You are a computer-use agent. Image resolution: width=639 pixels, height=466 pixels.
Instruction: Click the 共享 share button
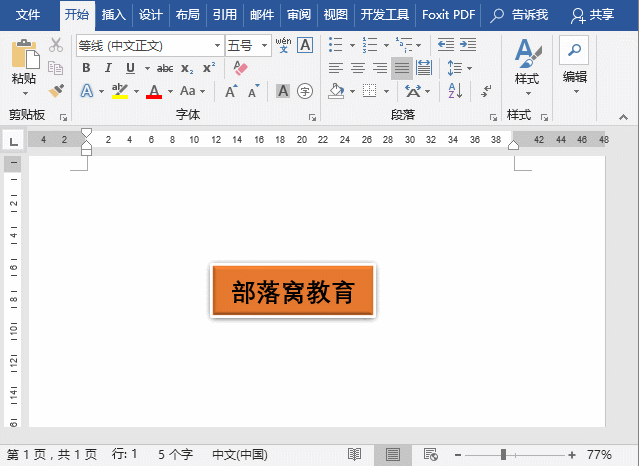[x=592, y=15]
